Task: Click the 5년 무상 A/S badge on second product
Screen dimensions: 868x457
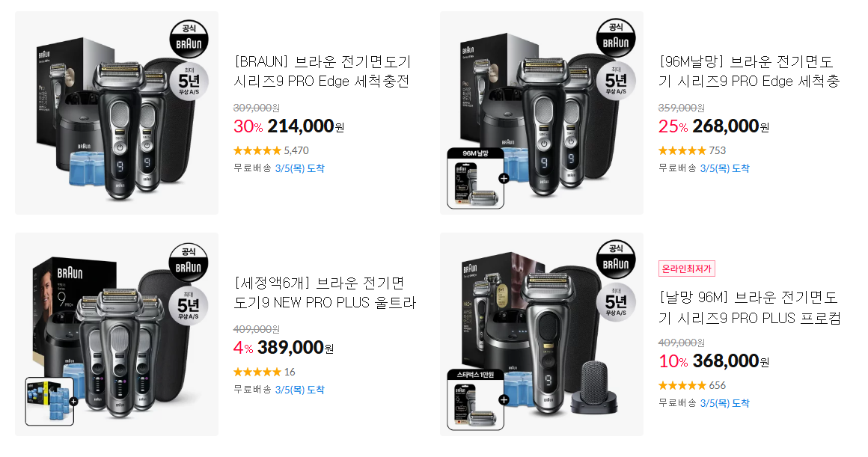Action: click(616, 81)
